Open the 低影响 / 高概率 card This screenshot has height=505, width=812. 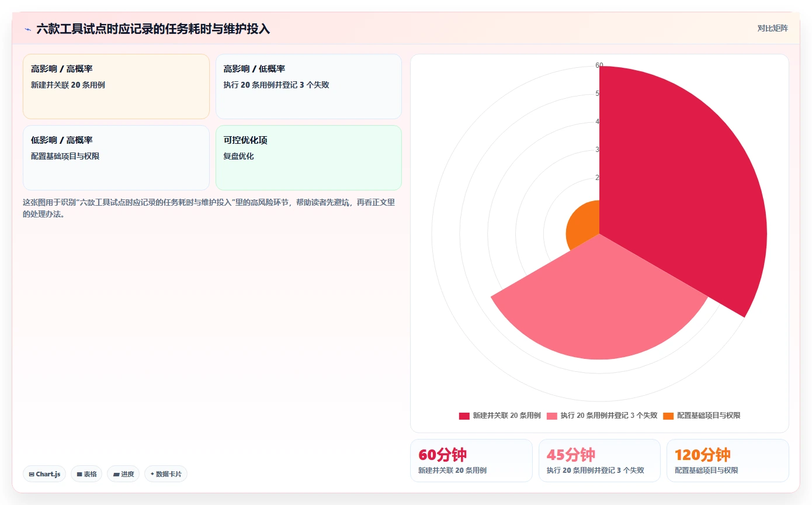[116, 158]
